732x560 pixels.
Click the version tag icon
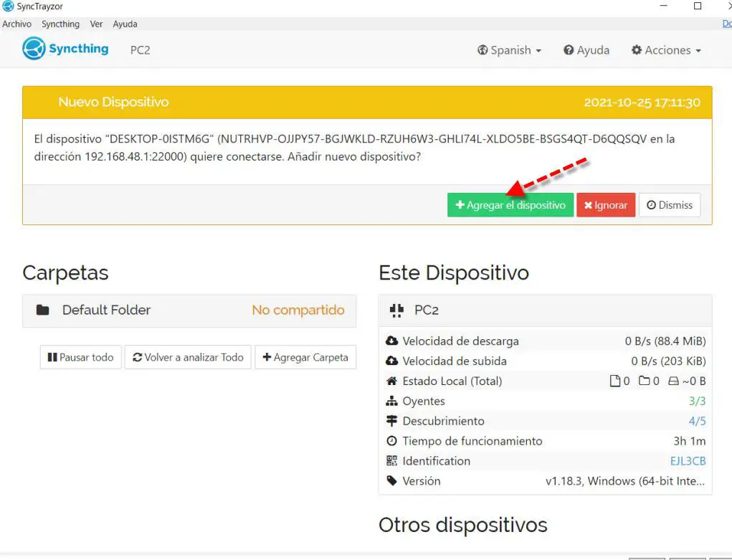coord(391,480)
